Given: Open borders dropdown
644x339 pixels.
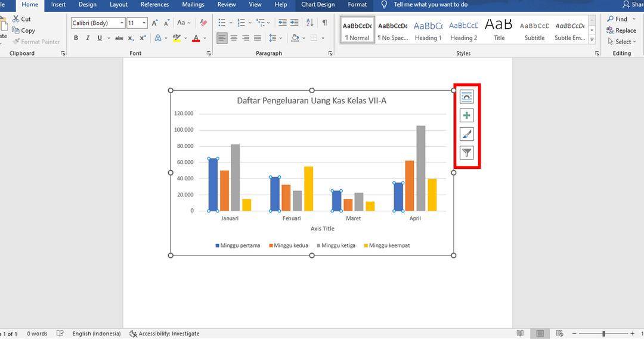Looking at the screenshot, I should [323, 38].
